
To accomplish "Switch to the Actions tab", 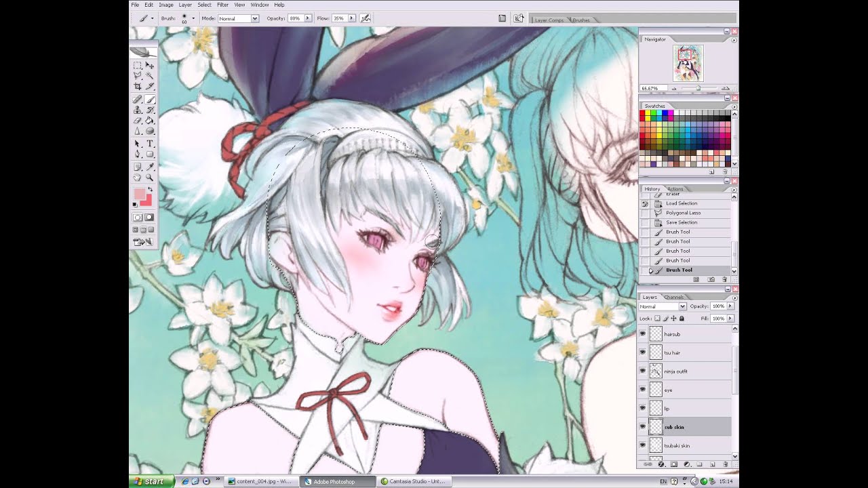I will point(676,188).
